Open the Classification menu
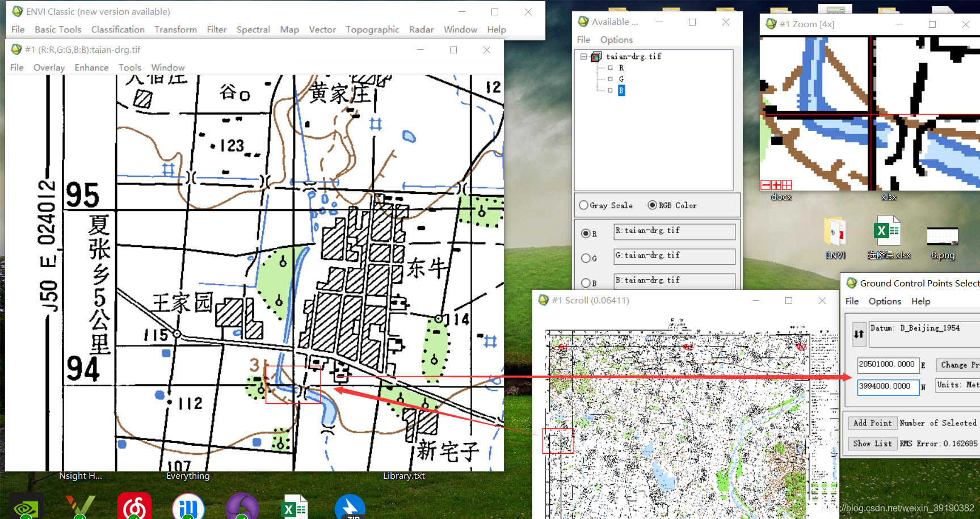This screenshot has height=519, width=980. point(118,29)
